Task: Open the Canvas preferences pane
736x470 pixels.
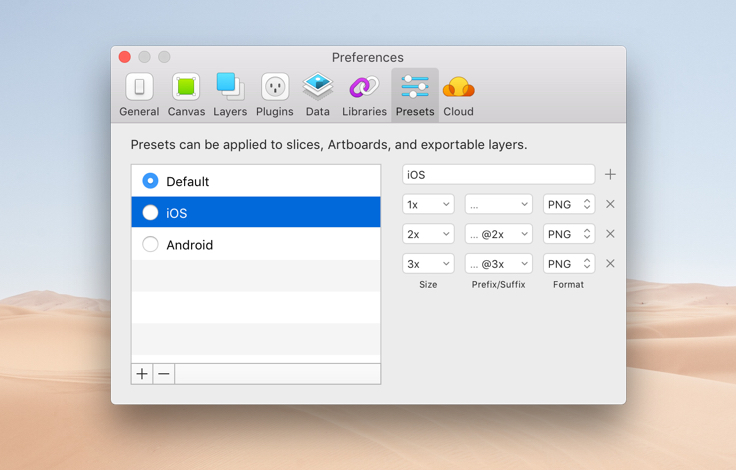Action: [x=186, y=95]
